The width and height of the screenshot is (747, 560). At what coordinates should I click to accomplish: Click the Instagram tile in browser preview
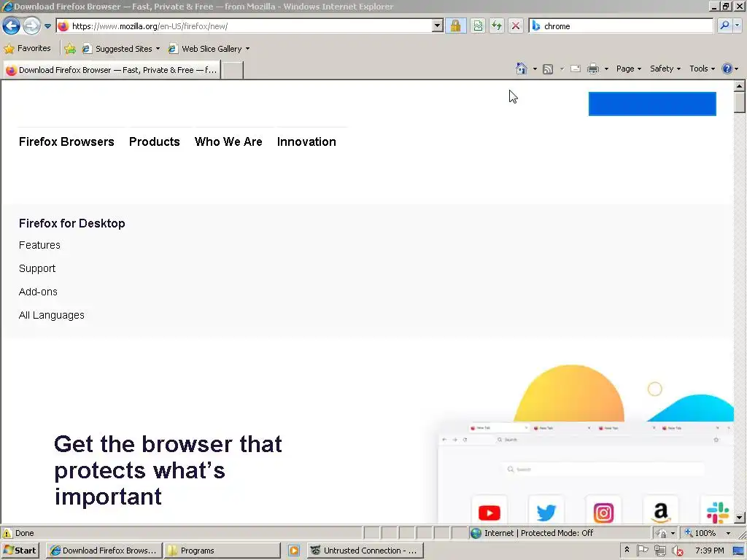tap(603, 511)
